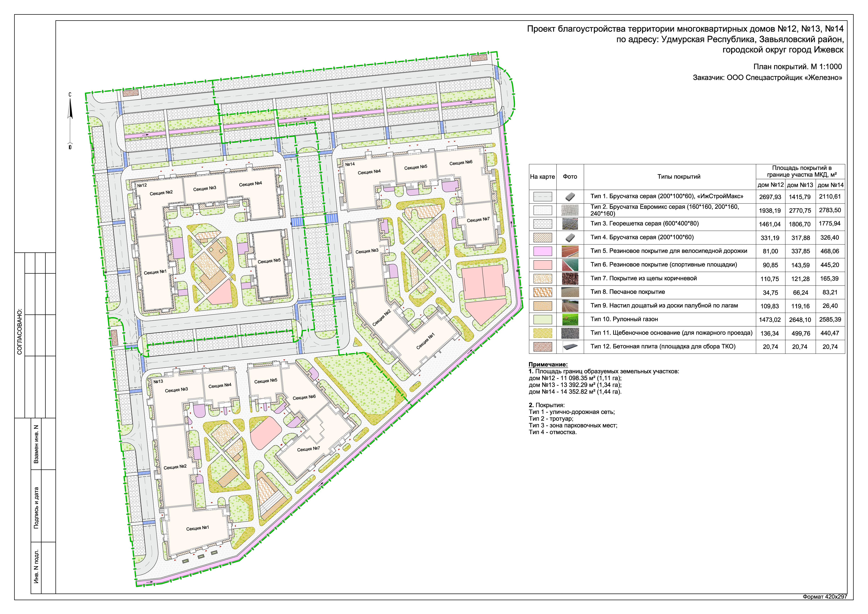Open the Тип 8 sand photo
Image resolution: width=868 pixels, height=614 pixels.
pos(570,292)
